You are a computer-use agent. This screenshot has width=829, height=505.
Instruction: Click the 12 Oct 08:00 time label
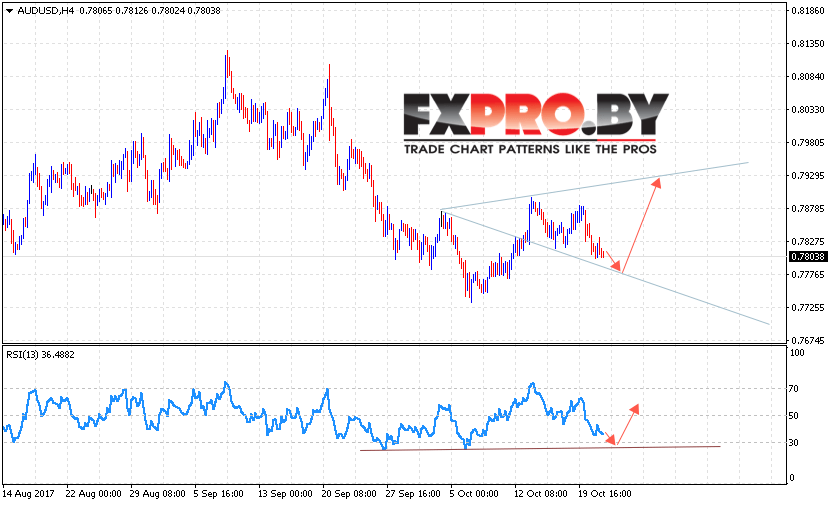point(541,494)
